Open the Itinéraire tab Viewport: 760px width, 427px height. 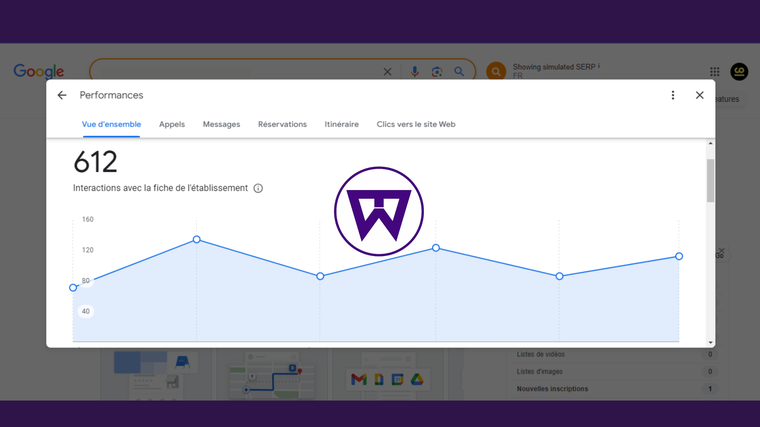(342, 124)
